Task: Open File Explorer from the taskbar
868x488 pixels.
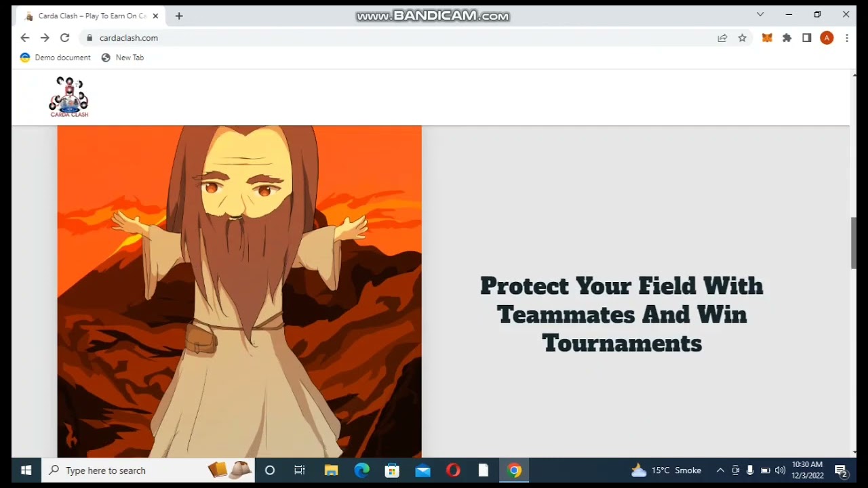Action: pyautogui.click(x=331, y=470)
